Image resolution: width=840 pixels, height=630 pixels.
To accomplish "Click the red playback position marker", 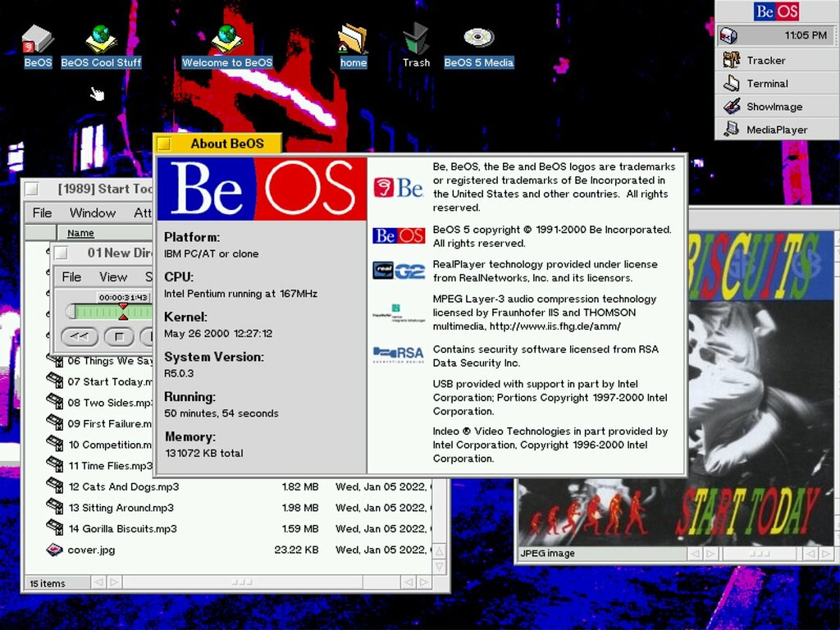I will point(124,311).
